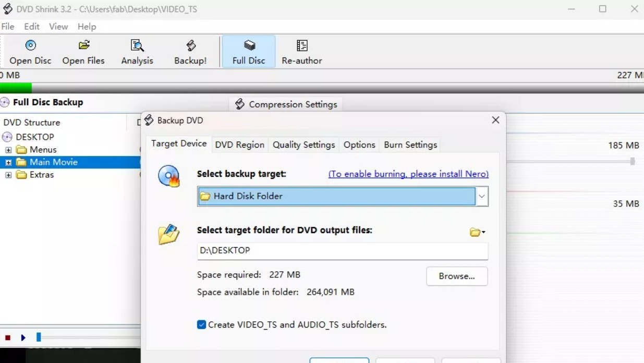Open the recent folders dropdown icon
644x363 pixels.
[x=477, y=232]
